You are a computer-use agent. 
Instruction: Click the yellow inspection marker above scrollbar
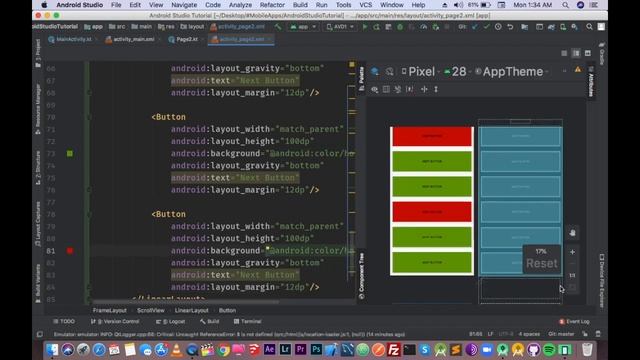[352, 64]
